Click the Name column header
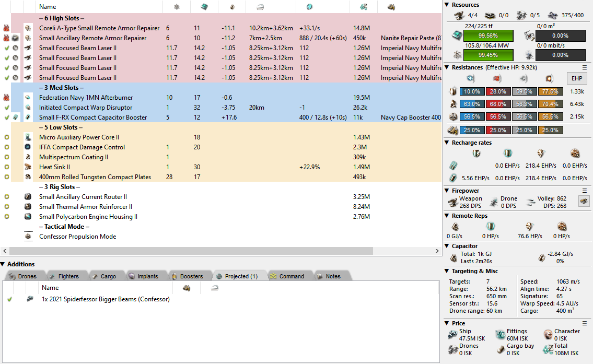 (x=48, y=7)
